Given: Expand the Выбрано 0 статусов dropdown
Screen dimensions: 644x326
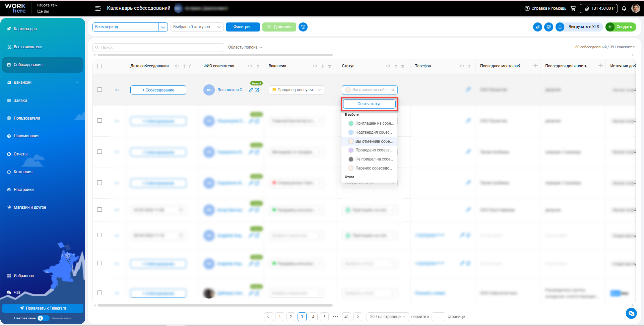Looking at the screenshot, I should pos(197,27).
